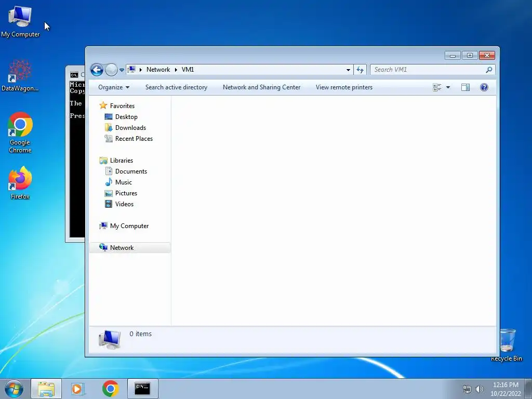Screen dimensions: 532x399
Task: Click the Videos film strip icon
Action: pyautogui.click(x=109, y=204)
